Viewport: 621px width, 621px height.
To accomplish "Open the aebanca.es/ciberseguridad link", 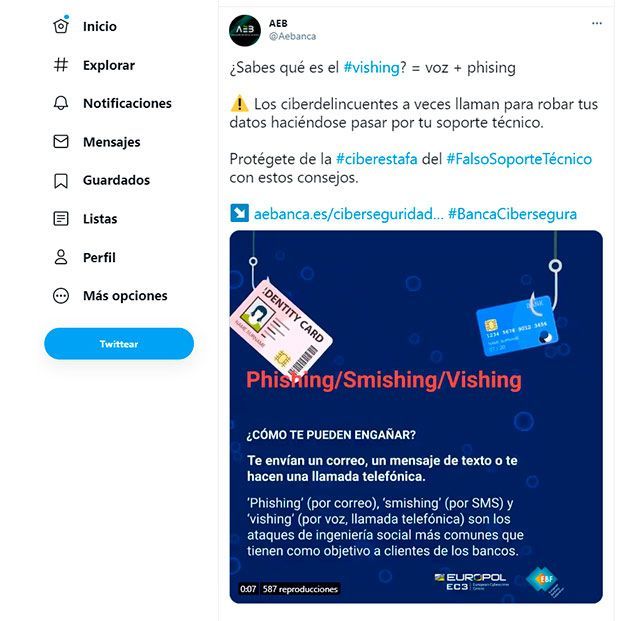I will tap(349, 214).
